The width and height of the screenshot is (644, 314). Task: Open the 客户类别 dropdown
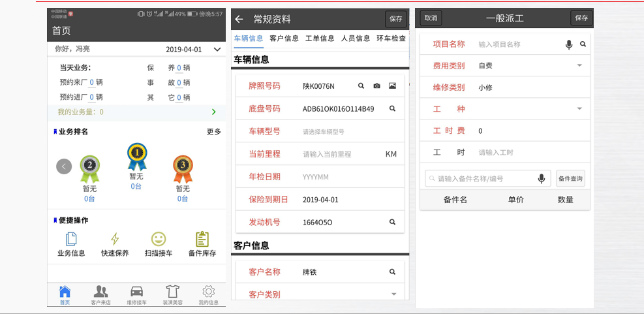pos(393,294)
